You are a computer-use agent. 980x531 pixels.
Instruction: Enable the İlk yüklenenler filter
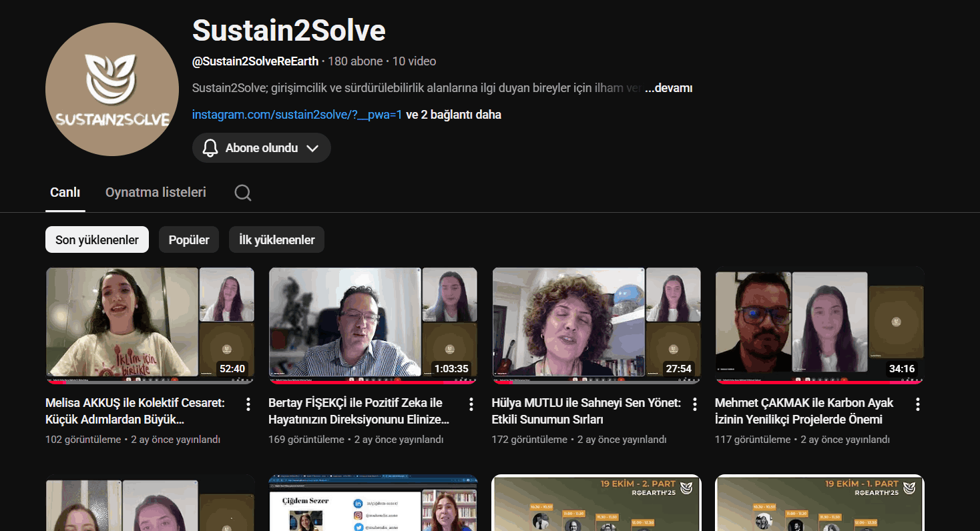(x=276, y=239)
